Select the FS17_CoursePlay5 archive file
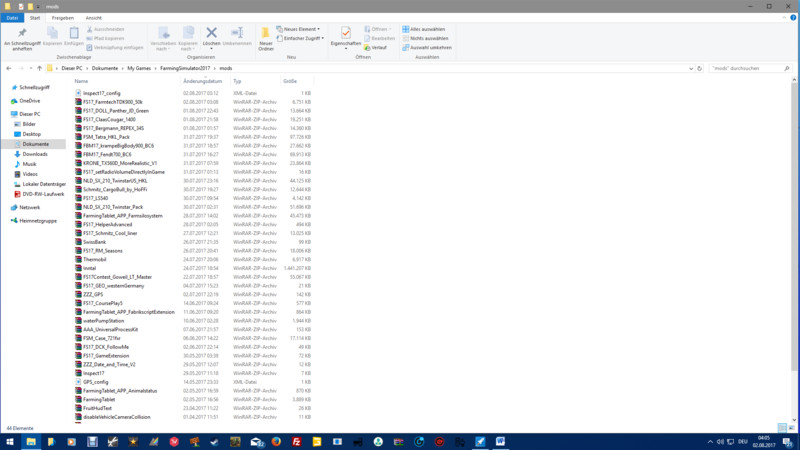Image resolution: width=800 pixels, height=450 pixels. point(103,302)
